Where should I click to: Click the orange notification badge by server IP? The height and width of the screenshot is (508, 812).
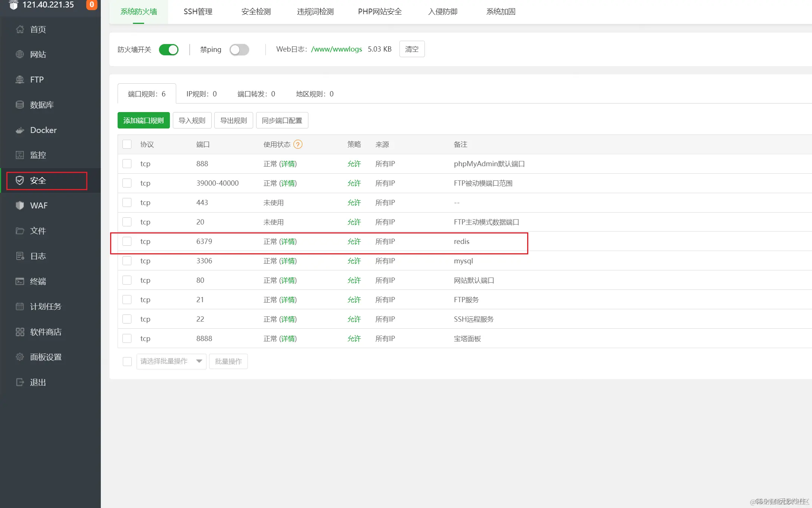click(x=91, y=4)
